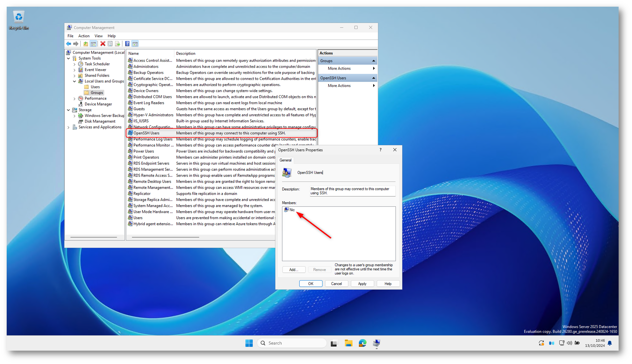Click the blue Help toolbar icon
This screenshot has height=364, width=632.
127,44
